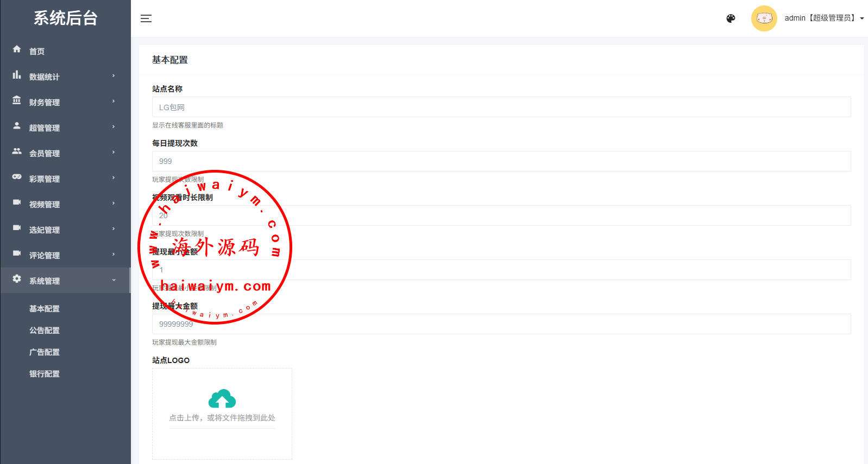
Task: Click the home icon beside 首页
Action: pos(17,49)
